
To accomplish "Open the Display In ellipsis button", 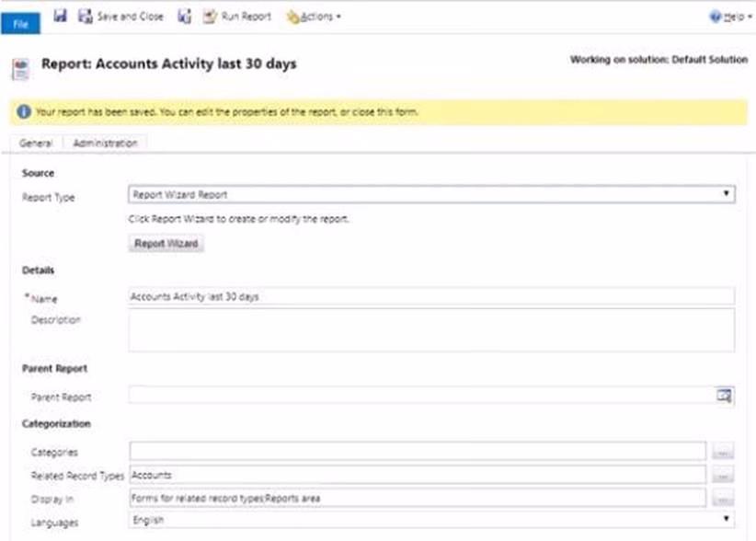I will pos(723,498).
